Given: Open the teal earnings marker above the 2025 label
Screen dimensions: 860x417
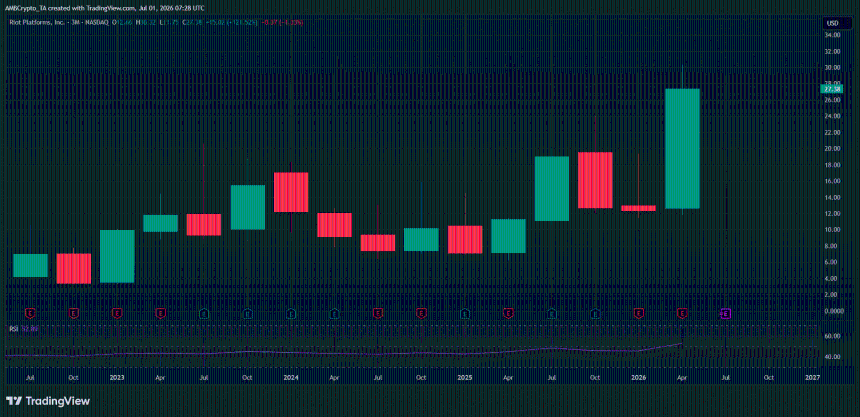Looking at the screenshot, I should 465,313.
